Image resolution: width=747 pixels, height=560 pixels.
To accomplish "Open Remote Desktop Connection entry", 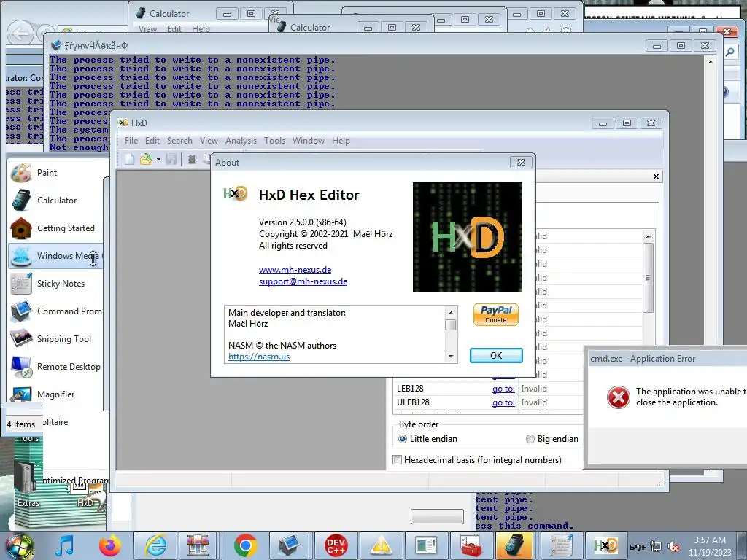I will coord(55,367).
